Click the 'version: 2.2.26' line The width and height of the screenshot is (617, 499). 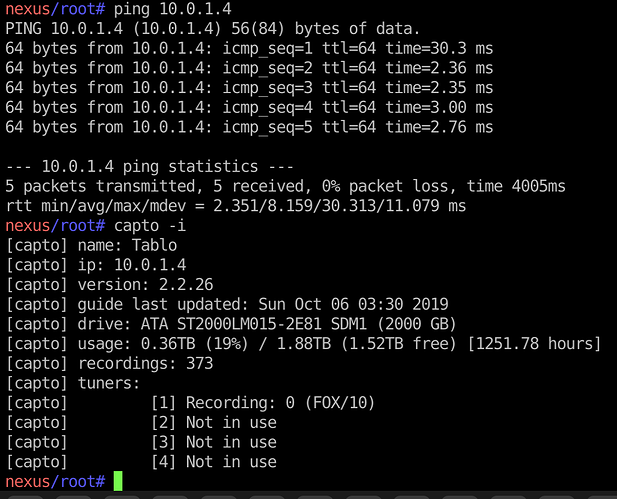click(x=109, y=285)
